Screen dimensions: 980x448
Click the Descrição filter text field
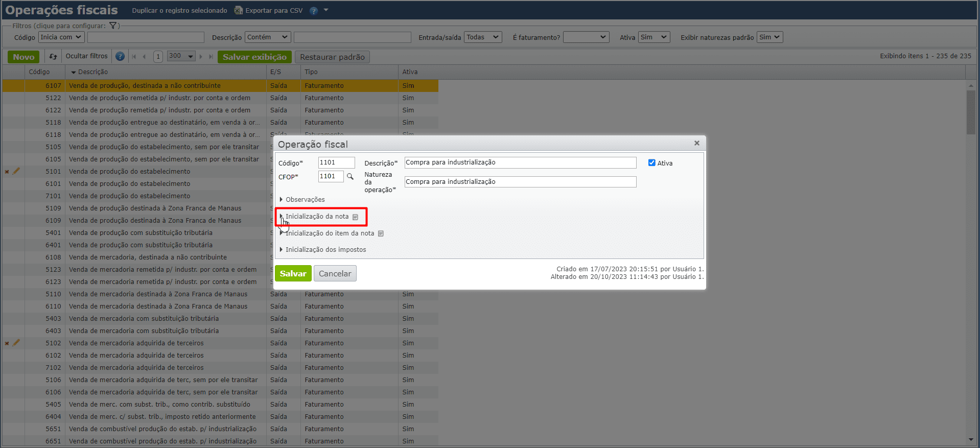(x=353, y=37)
